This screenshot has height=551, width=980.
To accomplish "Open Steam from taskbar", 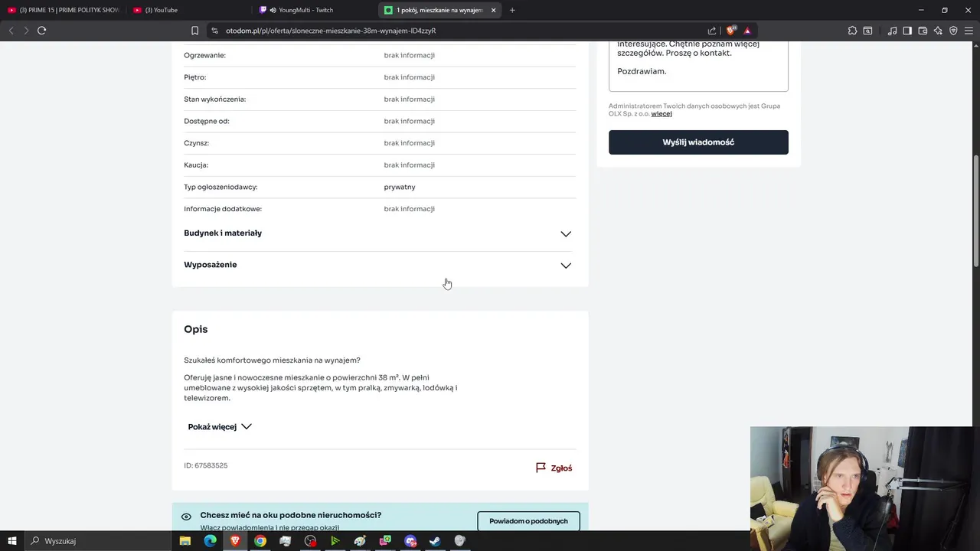I will pyautogui.click(x=435, y=541).
